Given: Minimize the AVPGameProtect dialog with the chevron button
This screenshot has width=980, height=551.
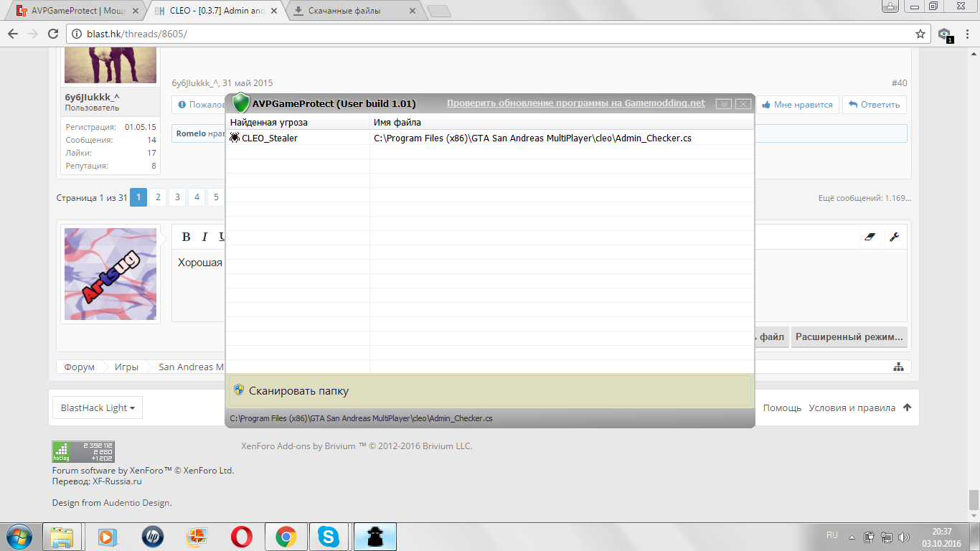Looking at the screenshot, I should 724,104.
